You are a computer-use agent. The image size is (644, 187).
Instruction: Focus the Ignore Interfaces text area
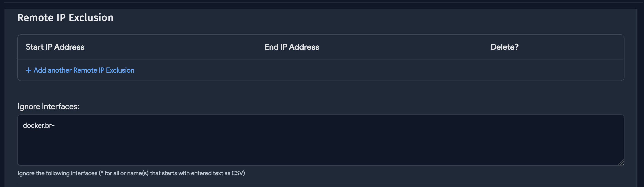(320, 140)
